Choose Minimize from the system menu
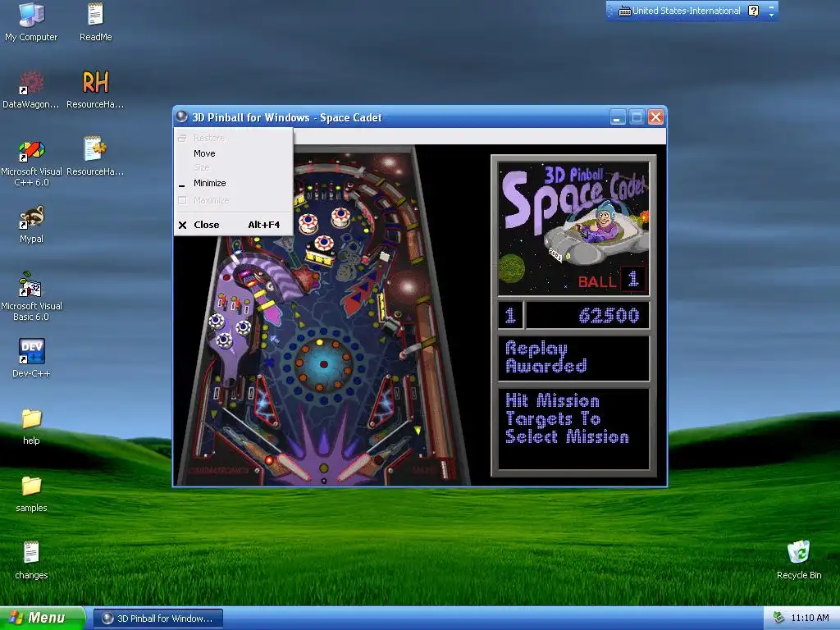The image size is (840, 630). click(x=233, y=183)
